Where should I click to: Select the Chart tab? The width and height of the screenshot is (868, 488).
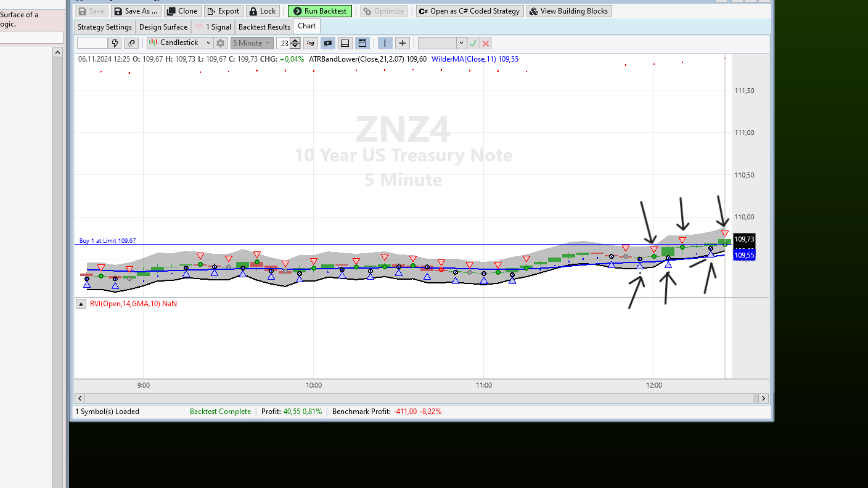coord(307,26)
